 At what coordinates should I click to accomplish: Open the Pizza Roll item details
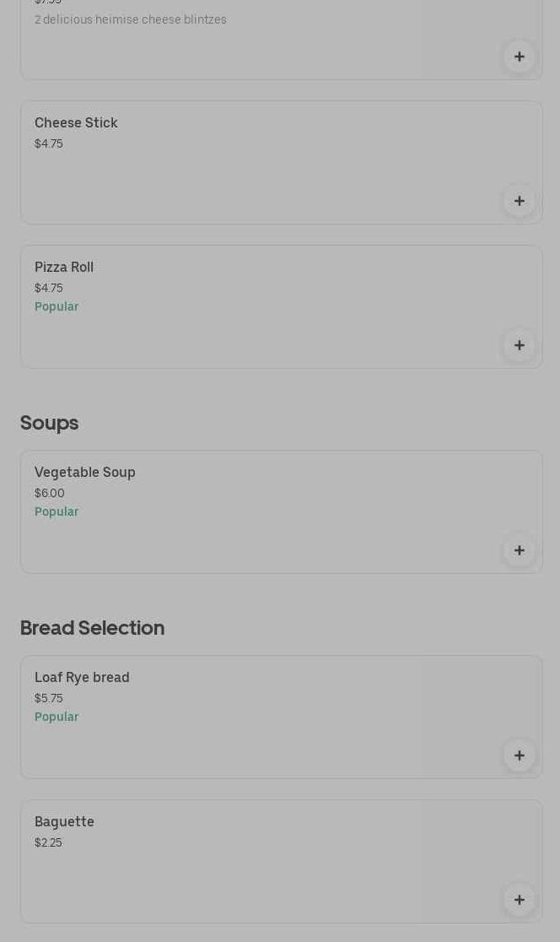(x=64, y=268)
